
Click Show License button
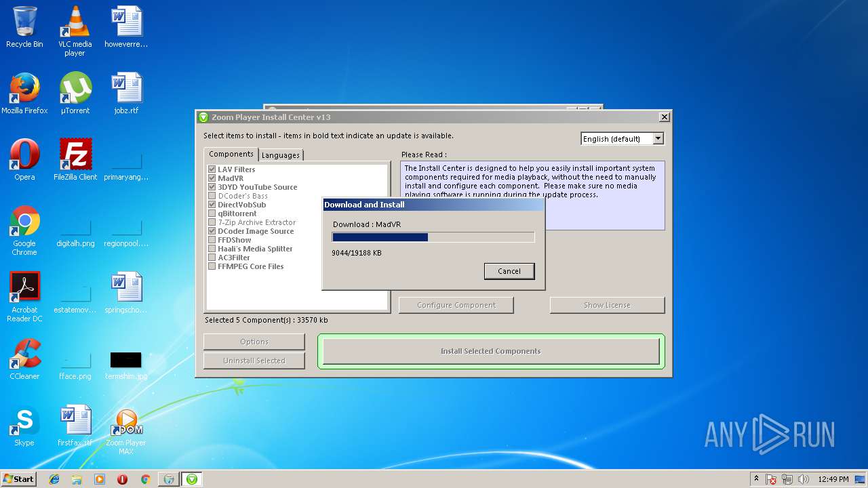click(607, 305)
